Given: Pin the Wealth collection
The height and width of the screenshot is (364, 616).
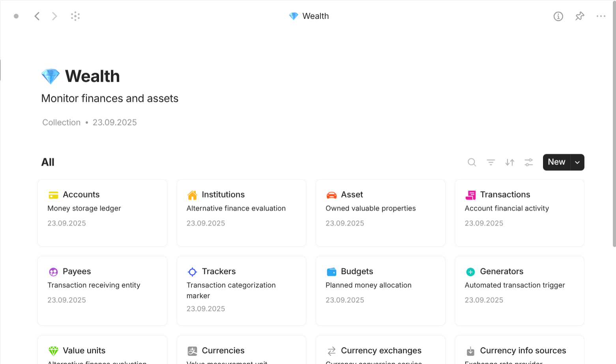Looking at the screenshot, I should [579, 16].
